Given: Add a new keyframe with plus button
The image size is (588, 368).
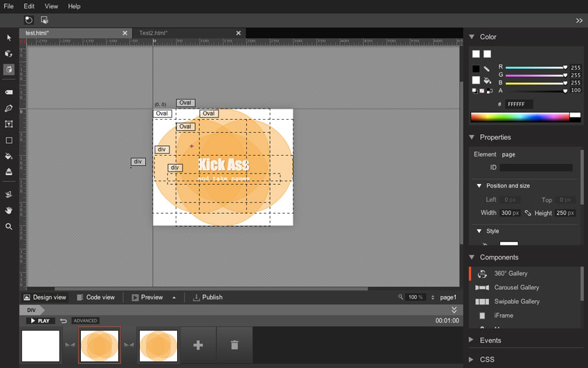Looking at the screenshot, I should click(x=198, y=344).
